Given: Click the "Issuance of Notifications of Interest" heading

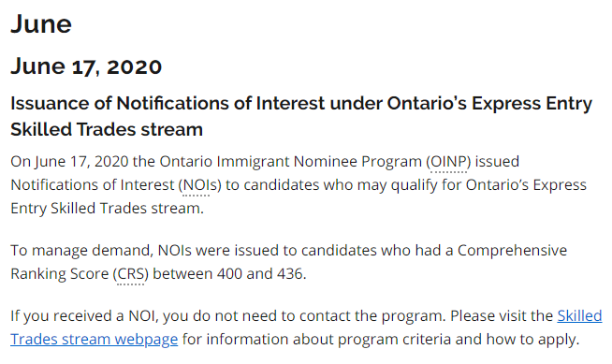Looking at the screenshot, I should coord(168,103).
